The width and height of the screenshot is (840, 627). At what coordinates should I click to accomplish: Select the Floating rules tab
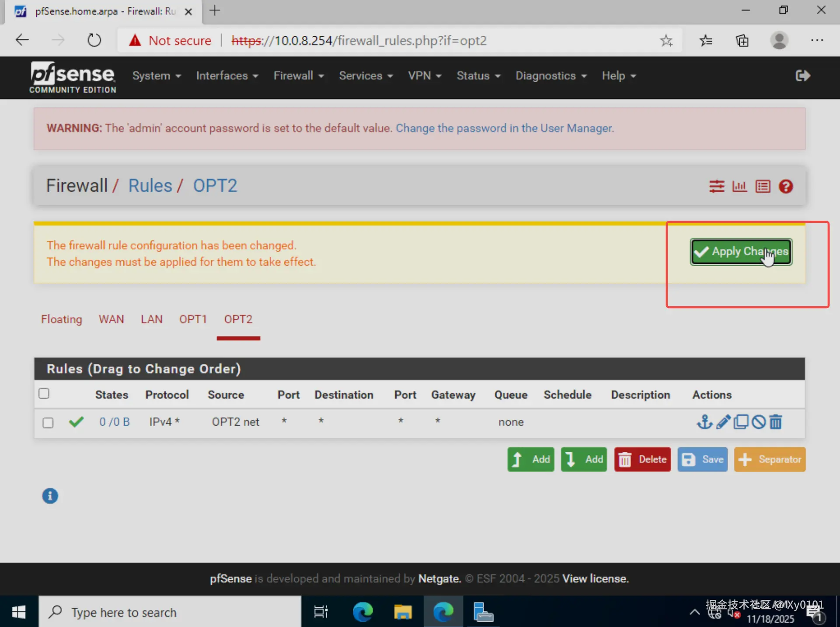tap(61, 319)
